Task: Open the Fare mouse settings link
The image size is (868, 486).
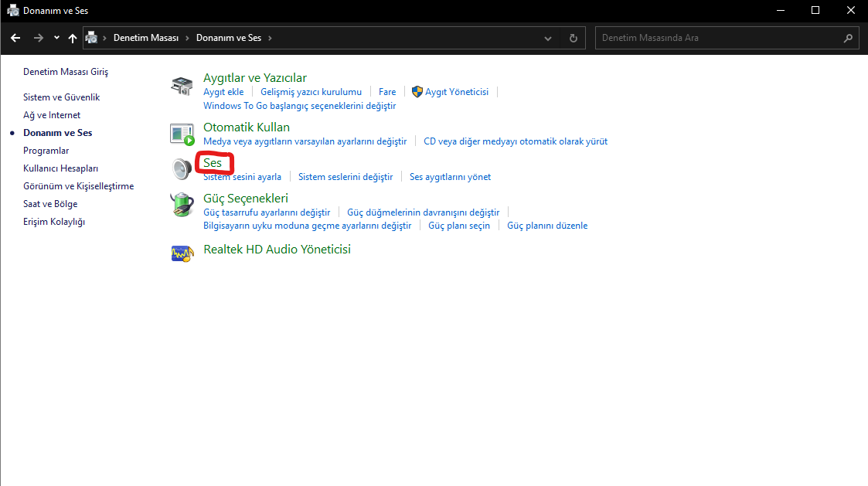Action: [387, 92]
